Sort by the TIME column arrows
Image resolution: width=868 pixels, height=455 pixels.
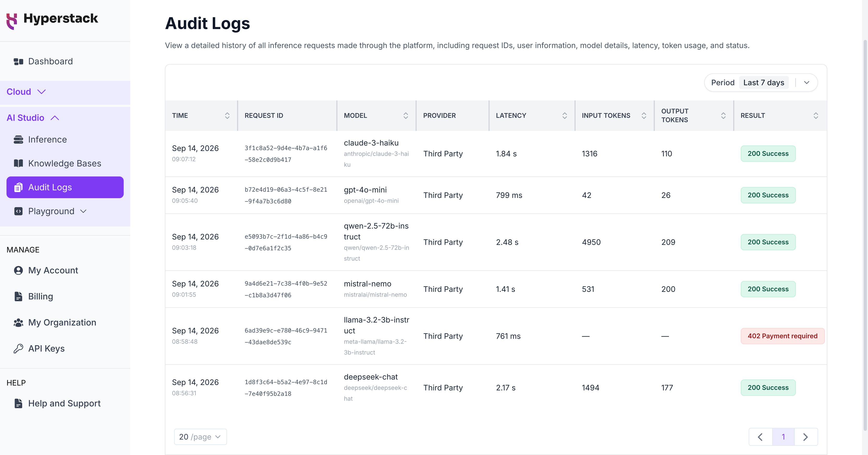click(228, 116)
